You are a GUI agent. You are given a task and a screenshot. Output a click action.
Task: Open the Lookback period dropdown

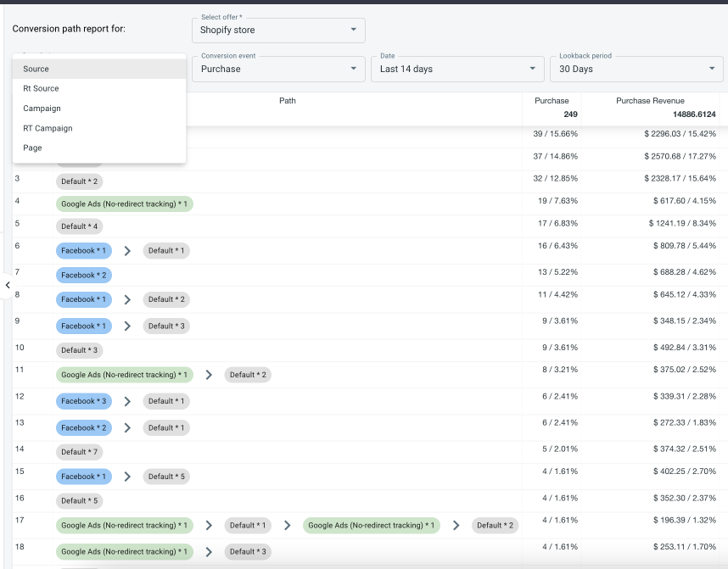tap(636, 70)
